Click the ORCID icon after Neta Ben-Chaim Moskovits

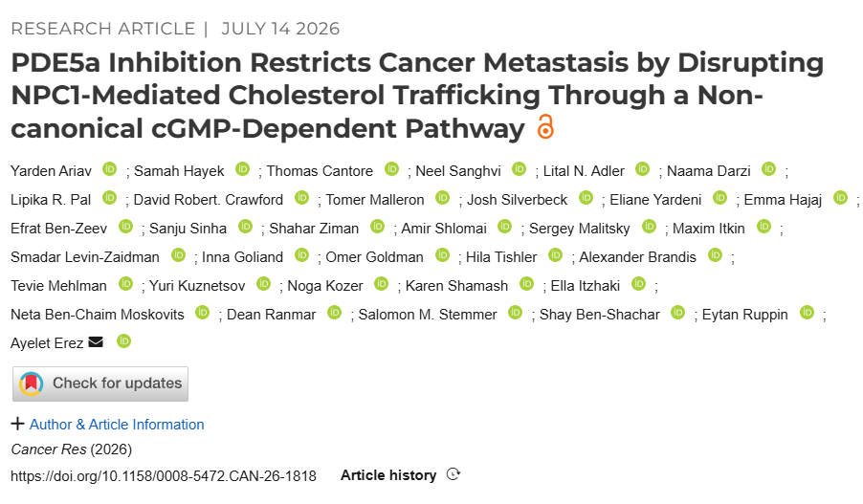tap(203, 313)
